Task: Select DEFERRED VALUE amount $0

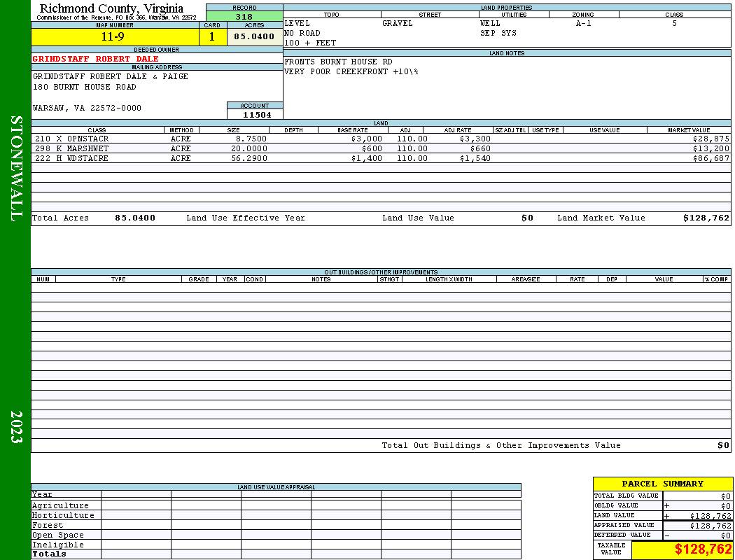Action: click(726, 535)
